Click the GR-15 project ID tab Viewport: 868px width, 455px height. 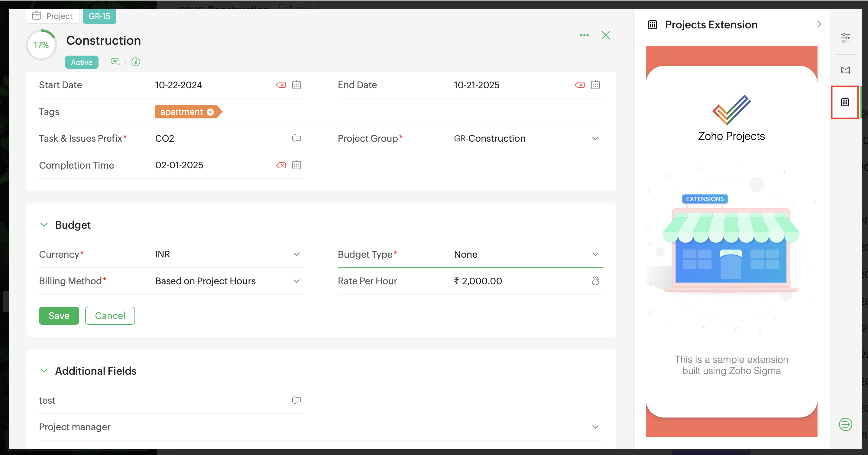99,16
